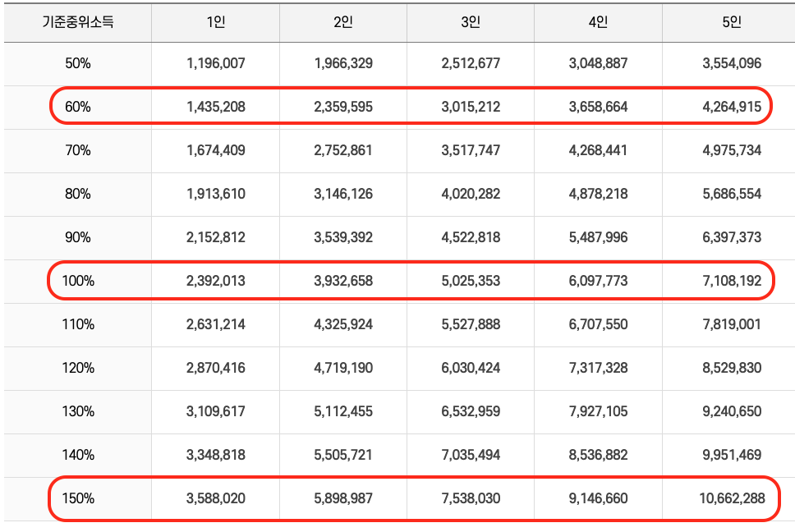Click the value 5,898,987

tap(343, 498)
